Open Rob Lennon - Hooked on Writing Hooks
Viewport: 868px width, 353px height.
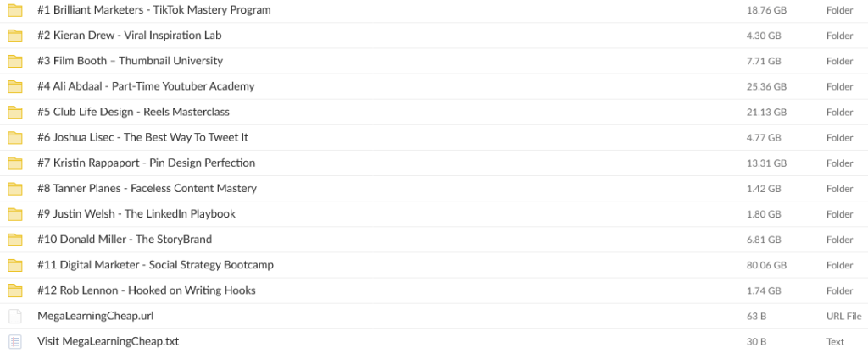click(x=146, y=290)
